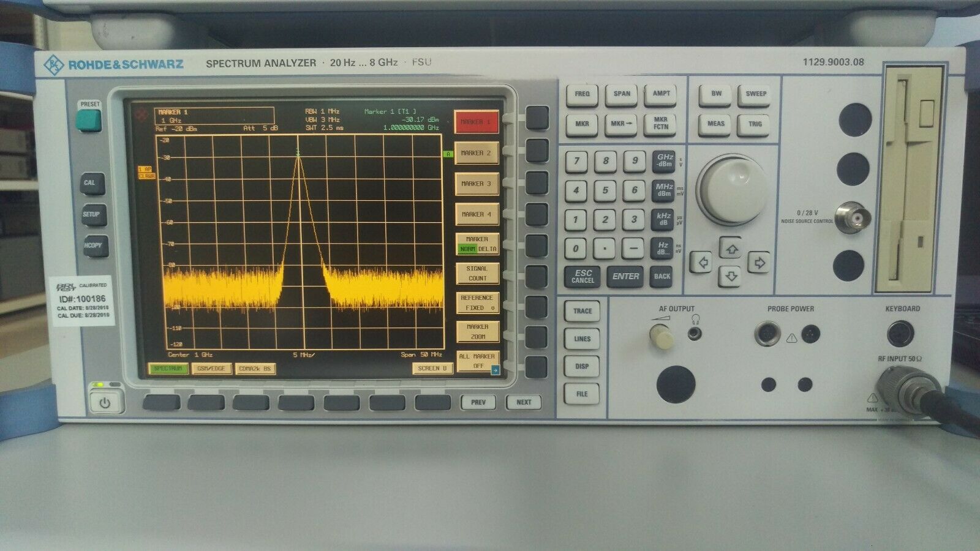Select MARKER 2 softkey on screen
This screenshot has height=551, width=980.
[477, 153]
